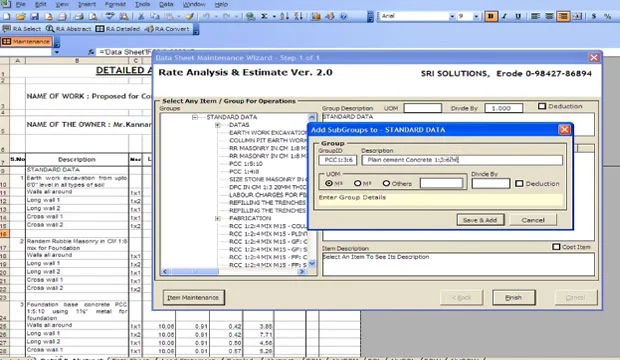Open the Data menu
620x360 pixels.
coord(166,4)
